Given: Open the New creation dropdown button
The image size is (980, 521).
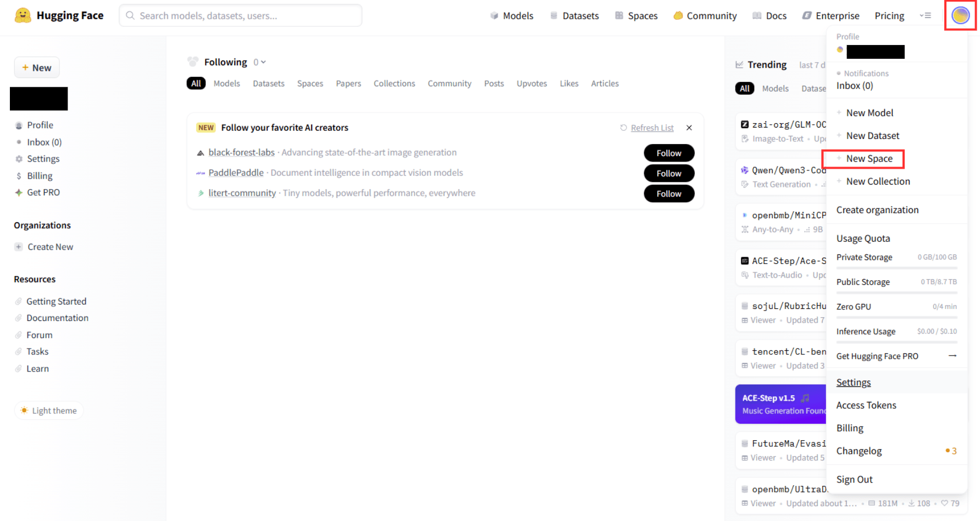Looking at the screenshot, I should (37, 68).
